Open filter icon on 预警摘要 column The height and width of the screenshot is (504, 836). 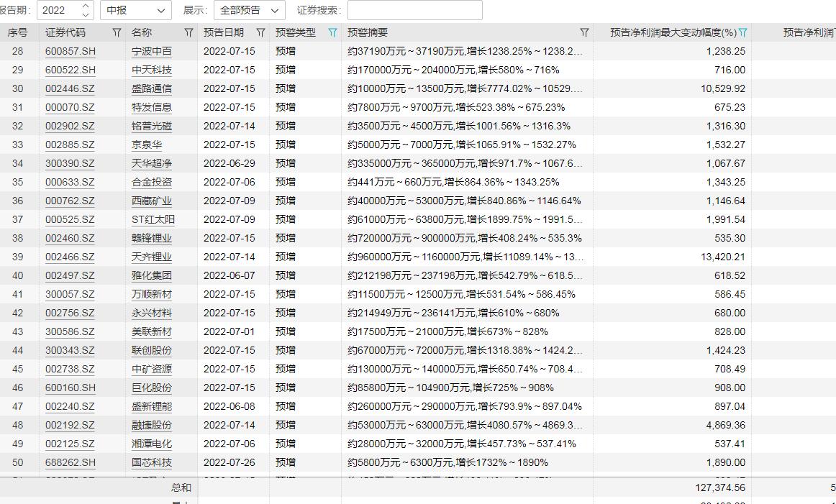(x=584, y=32)
